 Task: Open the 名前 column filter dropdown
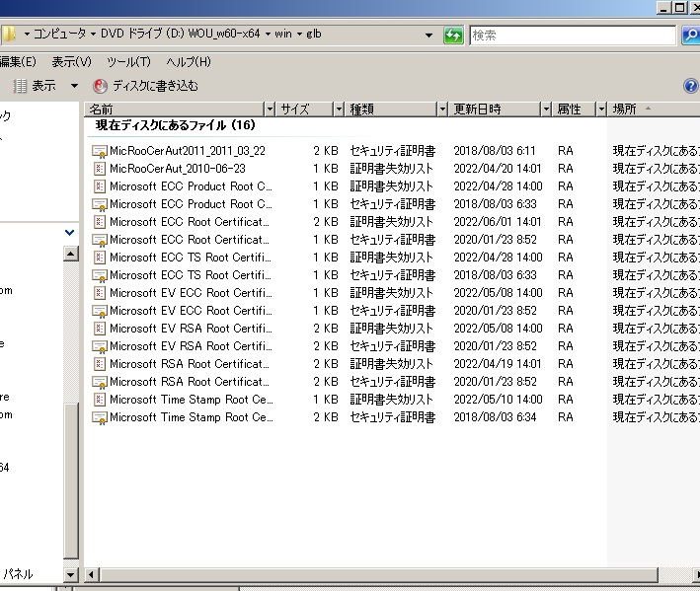[270, 109]
